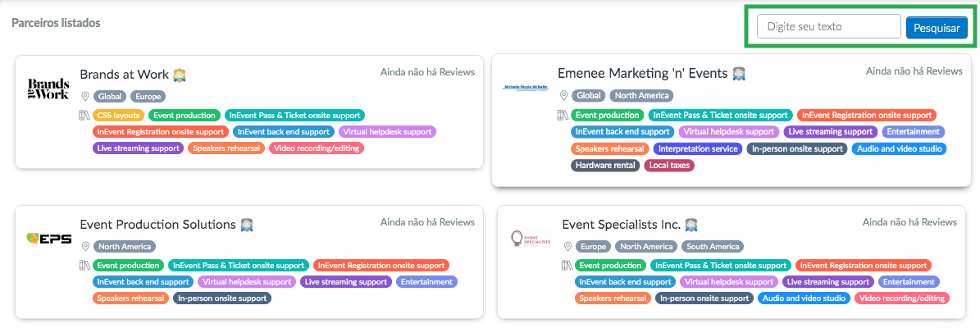The width and height of the screenshot is (980, 328).
Task: Click the services books icon in Emenee Marketing card
Action: (x=563, y=116)
